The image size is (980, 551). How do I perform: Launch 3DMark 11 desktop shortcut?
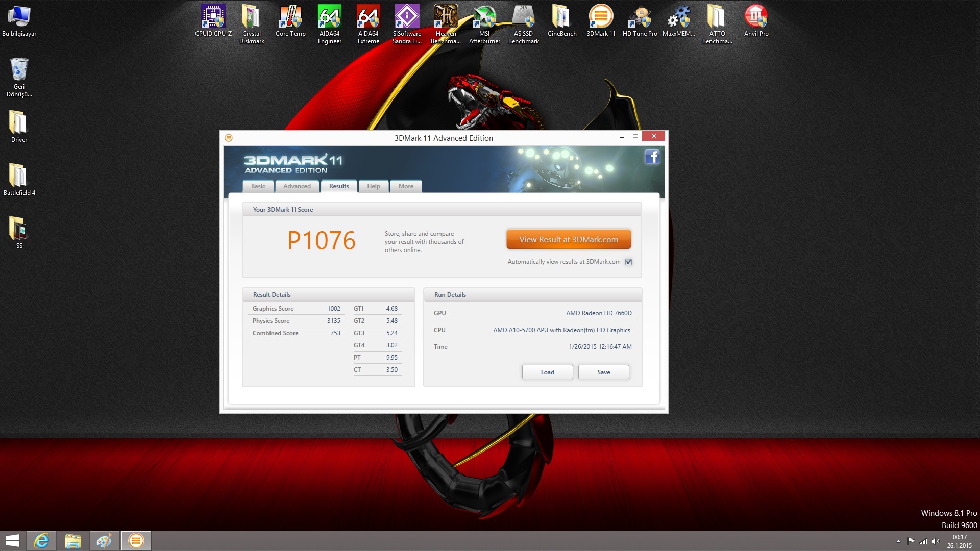601,21
